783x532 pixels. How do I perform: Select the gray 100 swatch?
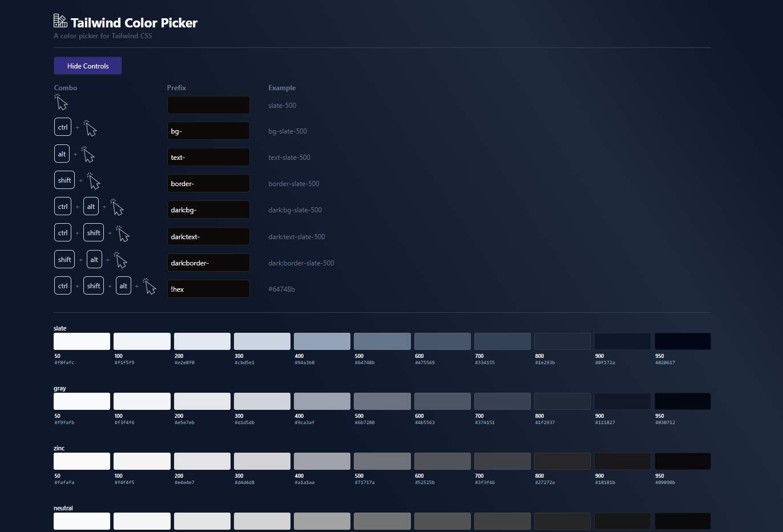tap(142, 401)
